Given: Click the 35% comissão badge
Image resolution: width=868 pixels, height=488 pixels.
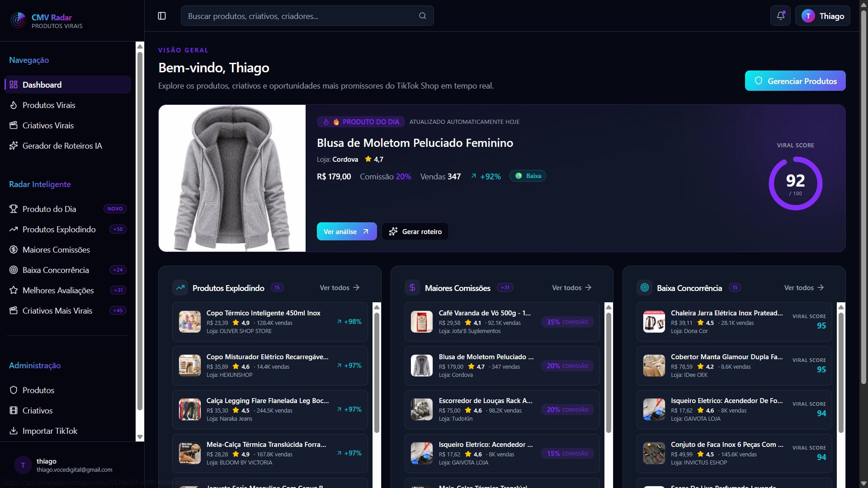Looking at the screenshot, I should (x=567, y=322).
